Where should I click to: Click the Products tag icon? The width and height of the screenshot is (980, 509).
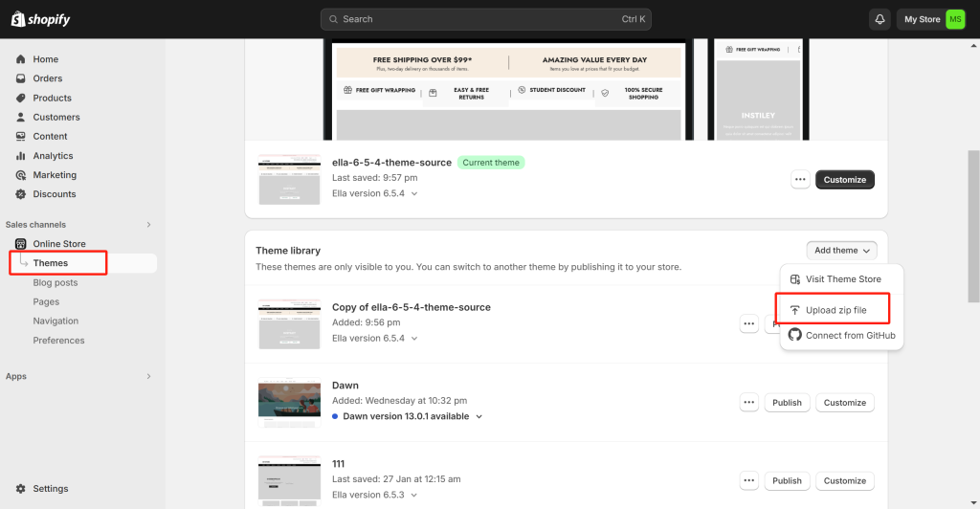tap(21, 98)
